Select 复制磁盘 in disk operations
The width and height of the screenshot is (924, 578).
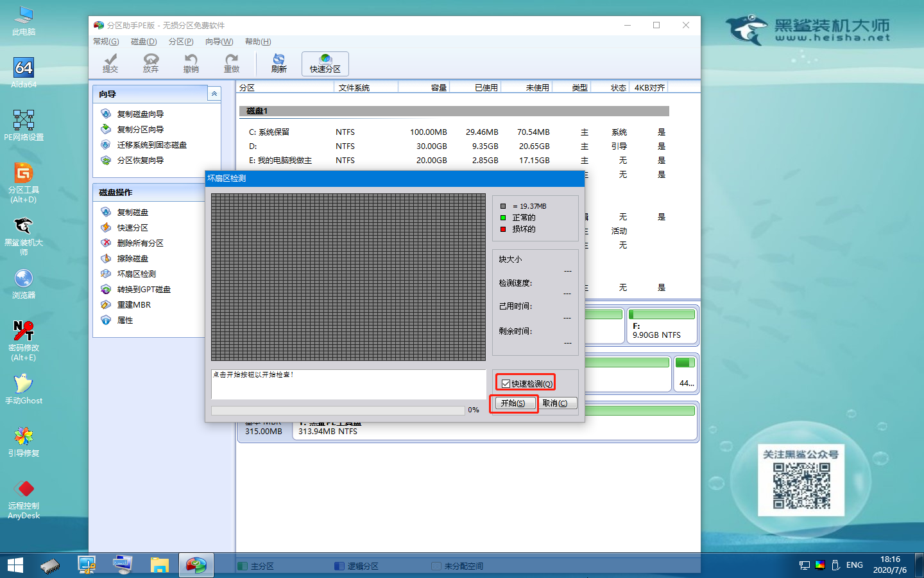(x=132, y=212)
